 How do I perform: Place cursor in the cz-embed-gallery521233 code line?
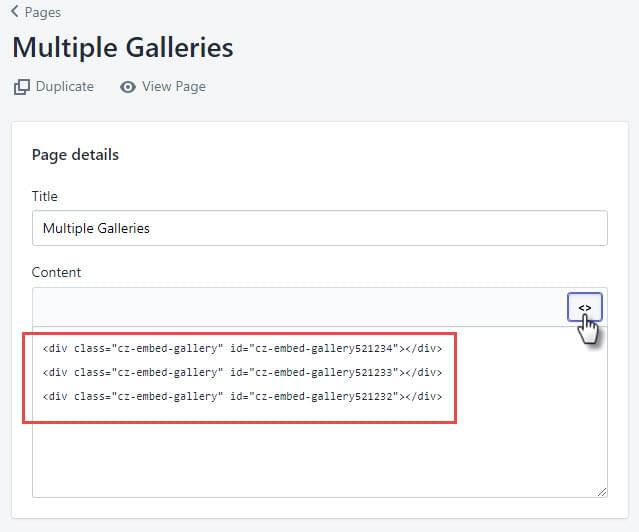click(x=242, y=373)
